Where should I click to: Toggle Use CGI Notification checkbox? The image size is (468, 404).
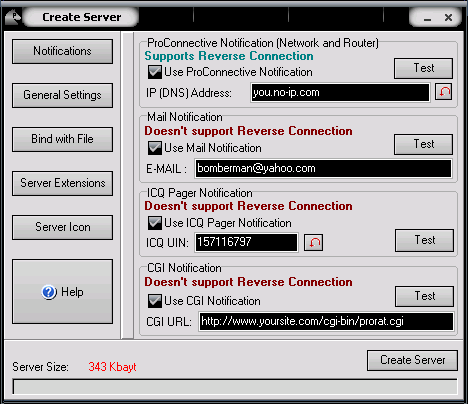155,301
